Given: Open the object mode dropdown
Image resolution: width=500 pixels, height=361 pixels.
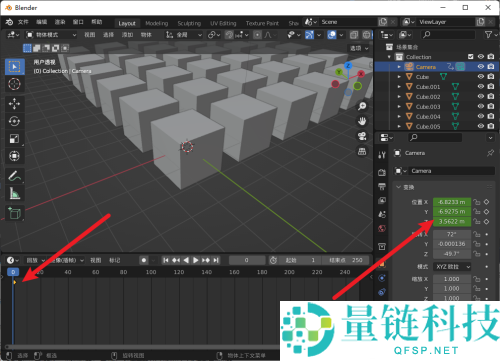Looking at the screenshot, I should pyautogui.click(x=51, y=35).
